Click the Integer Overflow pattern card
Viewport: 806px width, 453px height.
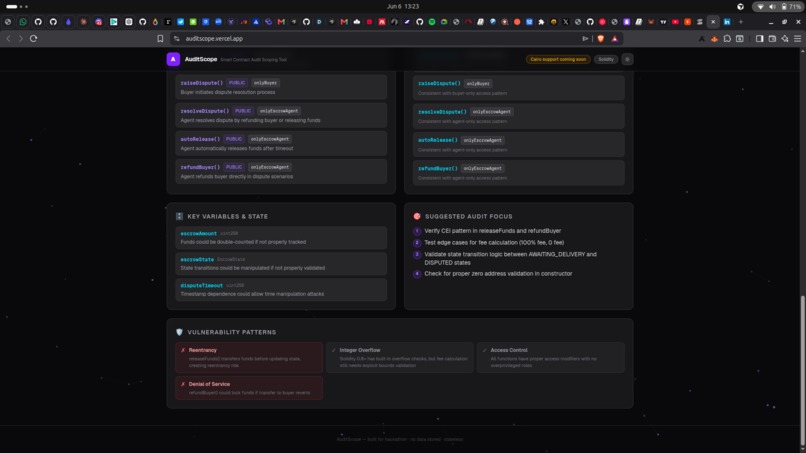pyautogui.click(x=400, y=357)
